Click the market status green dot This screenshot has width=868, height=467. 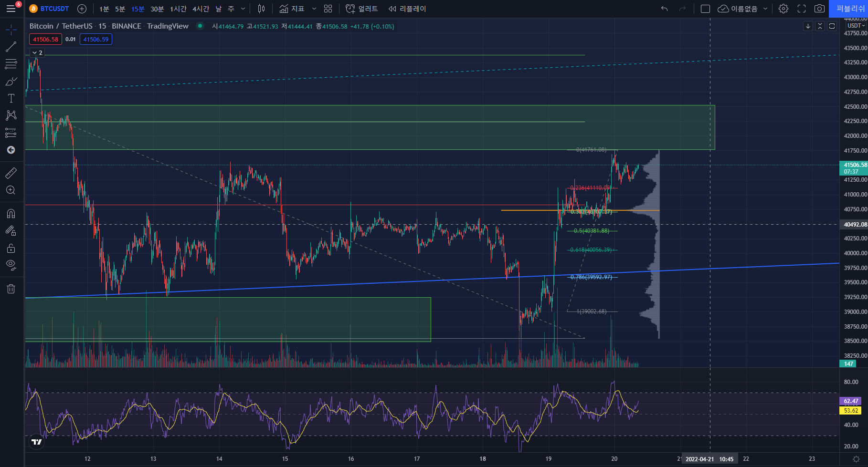(200, 26)
